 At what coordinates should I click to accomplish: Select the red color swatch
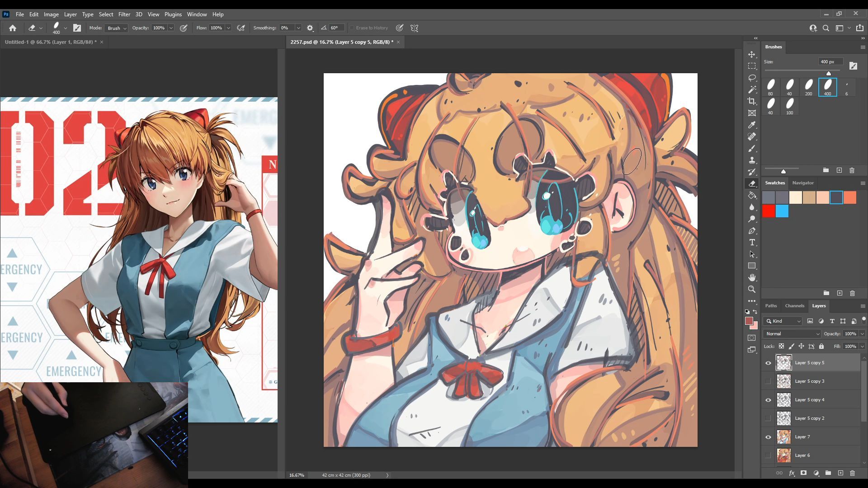(x=769, y=211)
